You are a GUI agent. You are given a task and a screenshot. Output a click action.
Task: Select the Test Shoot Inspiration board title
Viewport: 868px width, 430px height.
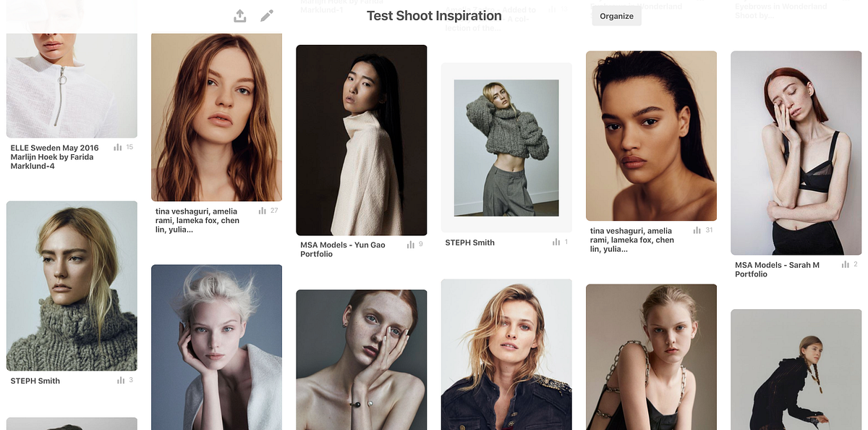click(x=434, y=16)
